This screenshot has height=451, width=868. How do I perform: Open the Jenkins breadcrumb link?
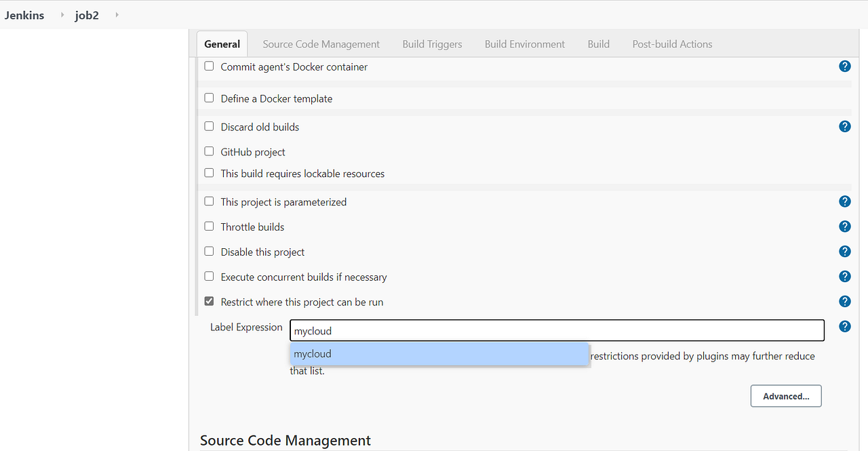coord(24,15)
